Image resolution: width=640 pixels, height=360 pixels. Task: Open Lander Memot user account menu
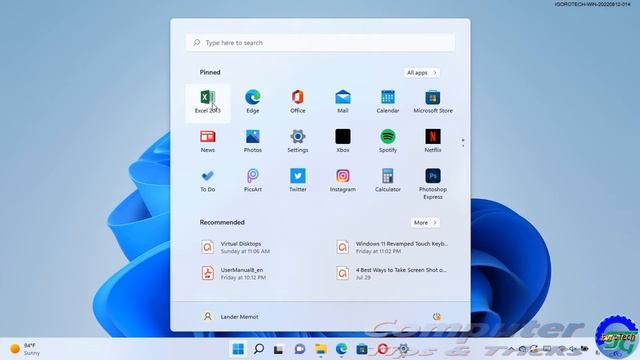pyautogui.click(x=230, y=317)
